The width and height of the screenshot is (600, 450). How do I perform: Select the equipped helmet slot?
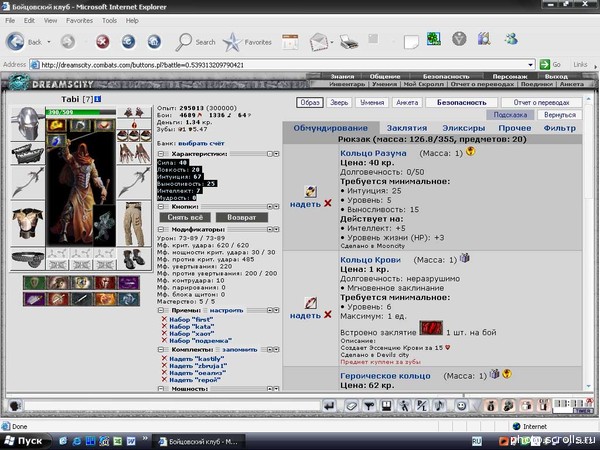(28, 124)
